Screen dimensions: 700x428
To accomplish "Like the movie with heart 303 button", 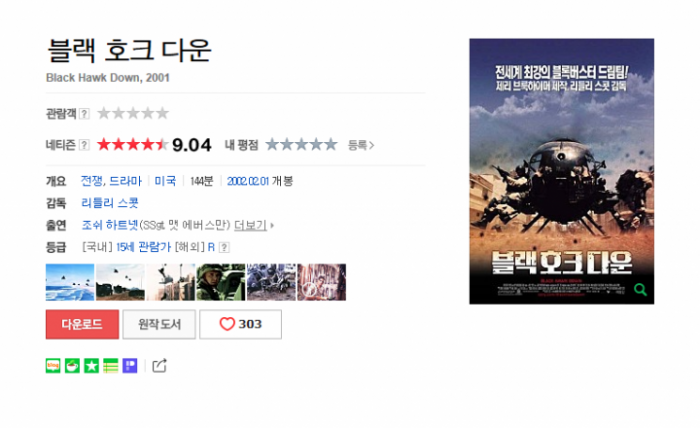I will (240, 324).
